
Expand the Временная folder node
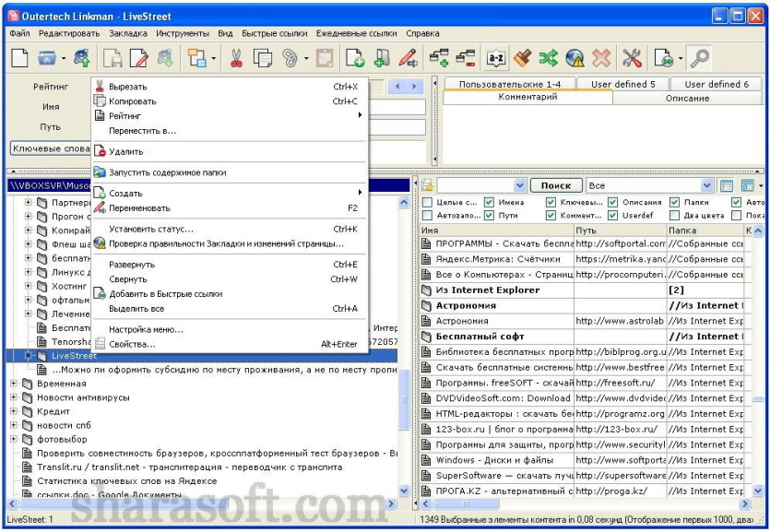coord(14,384)
